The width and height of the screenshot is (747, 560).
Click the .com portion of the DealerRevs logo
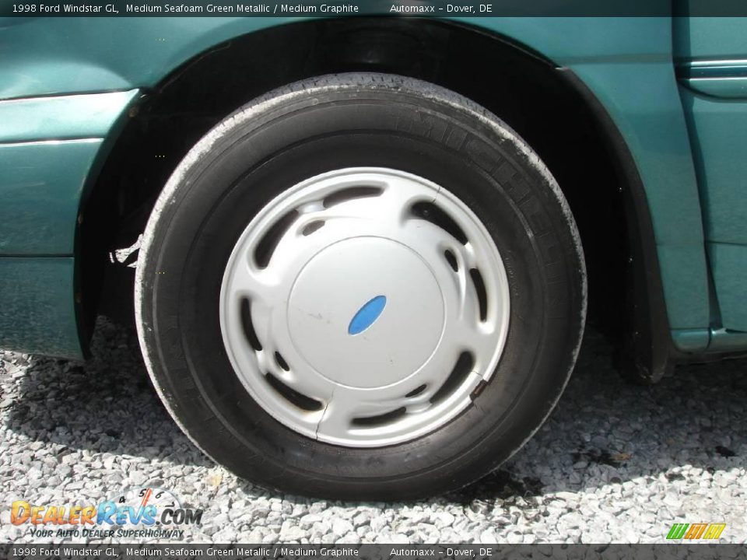click(181, 515)
